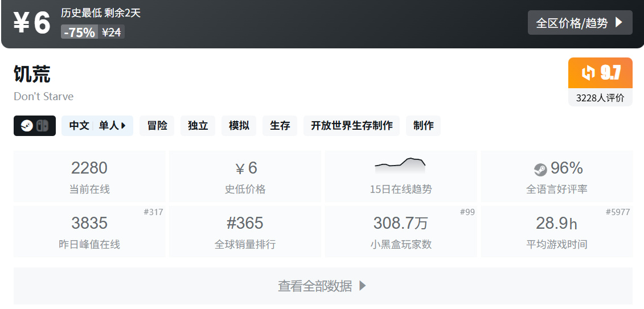Click the 308.7万 小黑盒玩家数 stat cell
The image size is (644, 309).
(401, 232)
